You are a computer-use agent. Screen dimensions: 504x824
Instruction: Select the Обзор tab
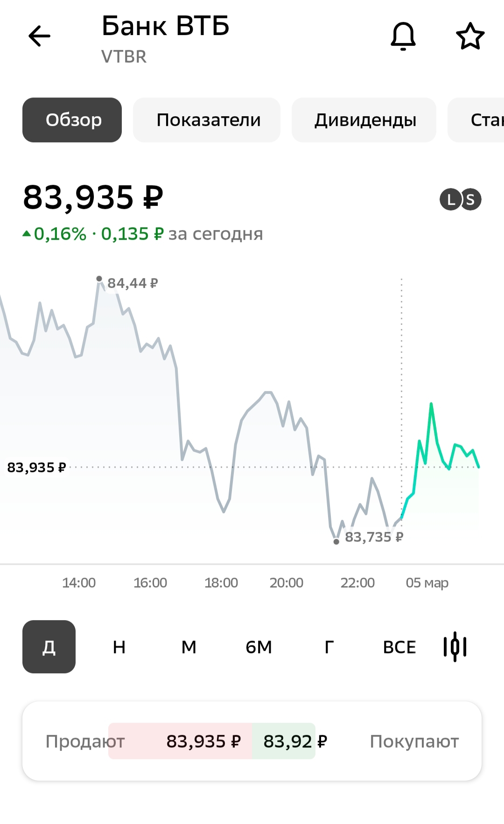(x=72, y=120)
